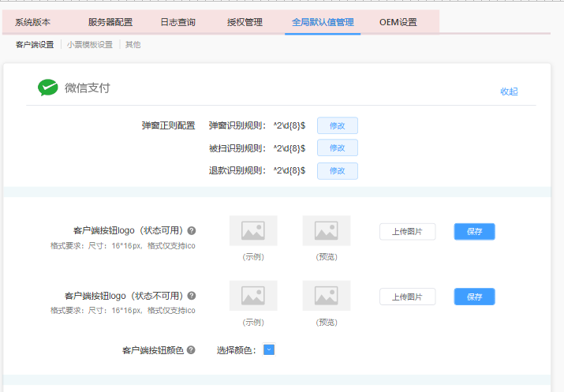Click the 预览 image placeholder for 状态可用 logo
Screen dimensions: 564x392
[326, 230]
